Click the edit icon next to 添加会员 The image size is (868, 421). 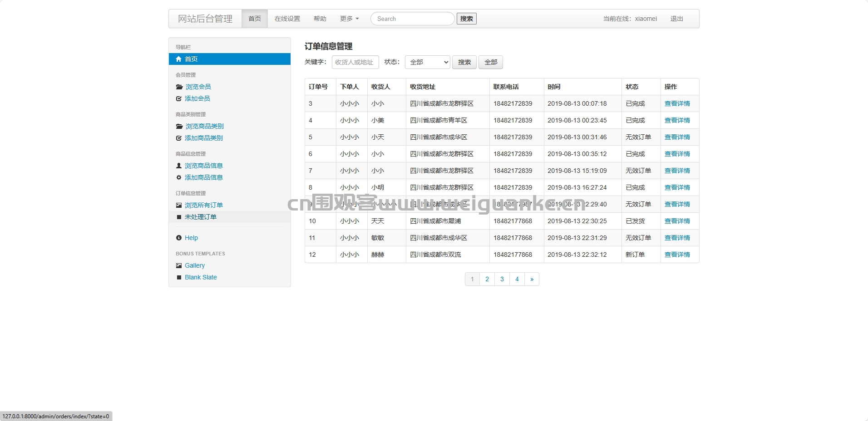tap(179, 98)
